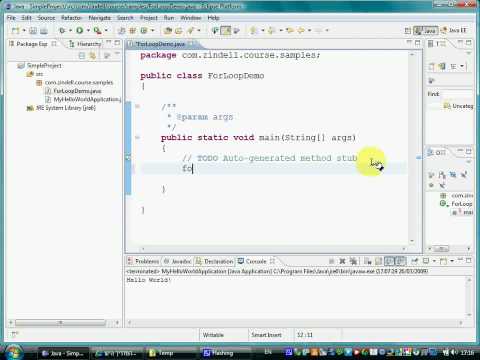Click the Next Annotation icon
The width and height of the screenshot is (480, 360).
[x=253, y=30]
